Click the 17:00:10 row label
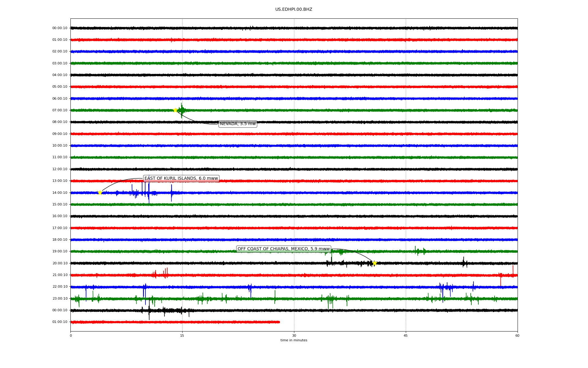Screen dimensions: 588x368 tap(60, 228)
